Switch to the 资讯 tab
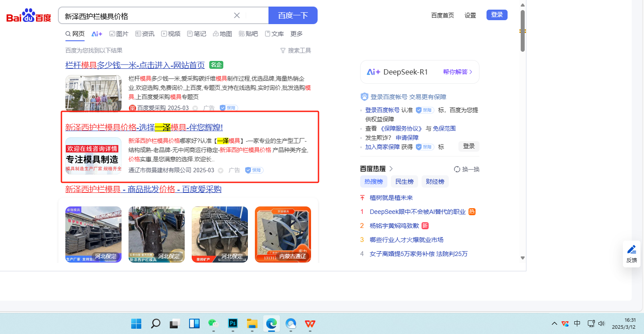644x334 pixels. [145, 34]
